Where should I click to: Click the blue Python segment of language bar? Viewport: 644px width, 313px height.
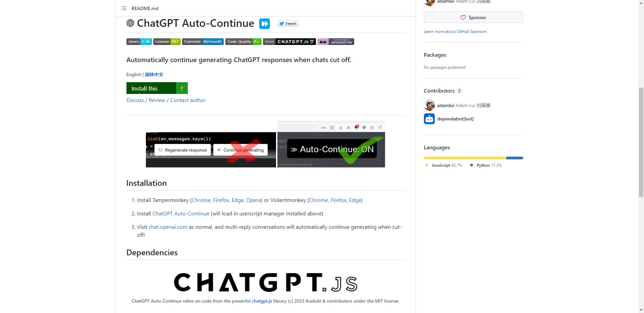tap(515, 158)
